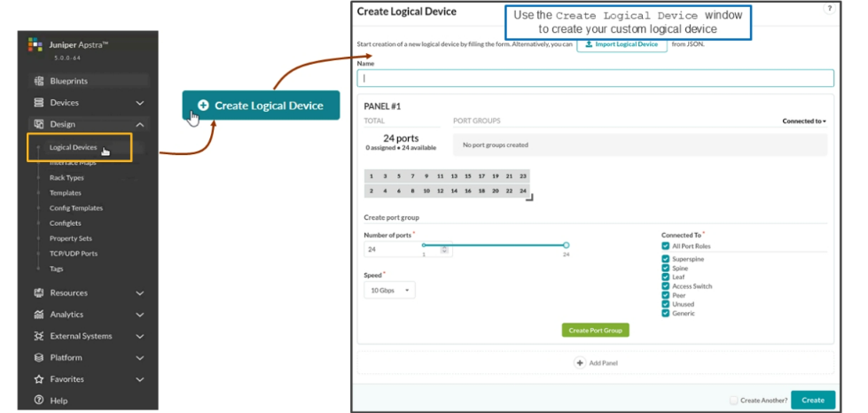The height and width of the screenshot is (413, 868).
Task: Uncheck the Spine role checkbox
Action: (x=665, y=268)
